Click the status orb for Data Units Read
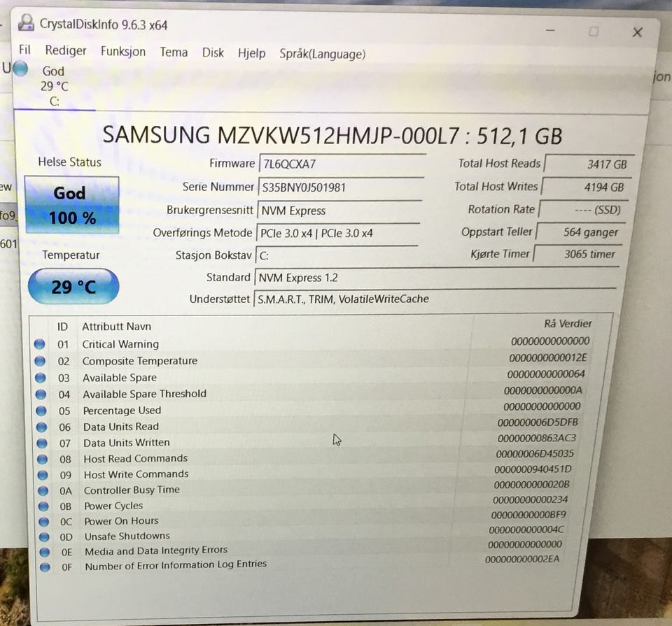The image size is (672, 626). [41, 427]
